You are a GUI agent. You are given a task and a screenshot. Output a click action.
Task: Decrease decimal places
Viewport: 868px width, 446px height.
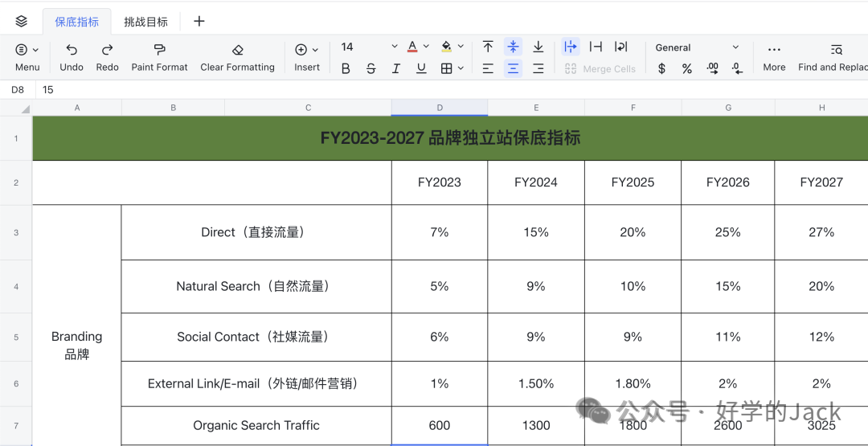(x=737, y=68)
